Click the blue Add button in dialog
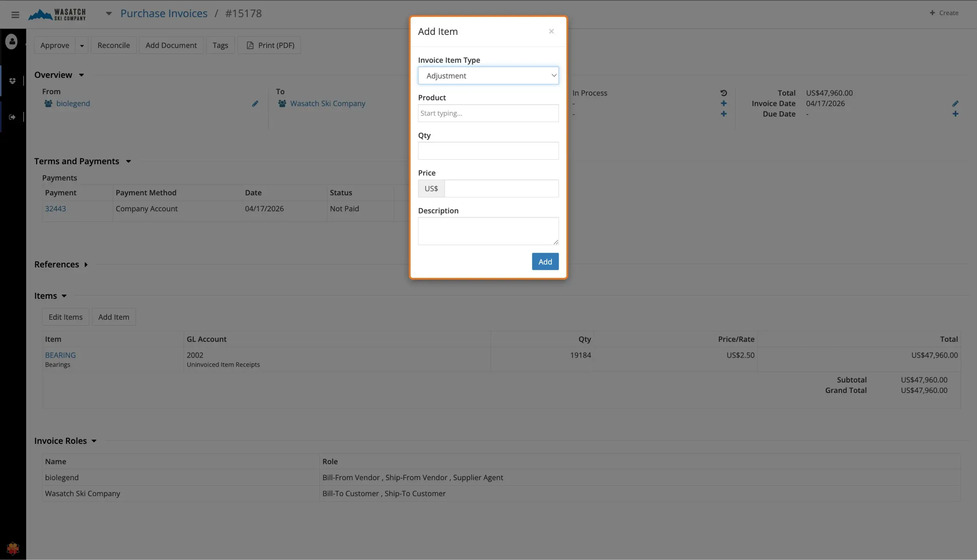 (545, 262)
